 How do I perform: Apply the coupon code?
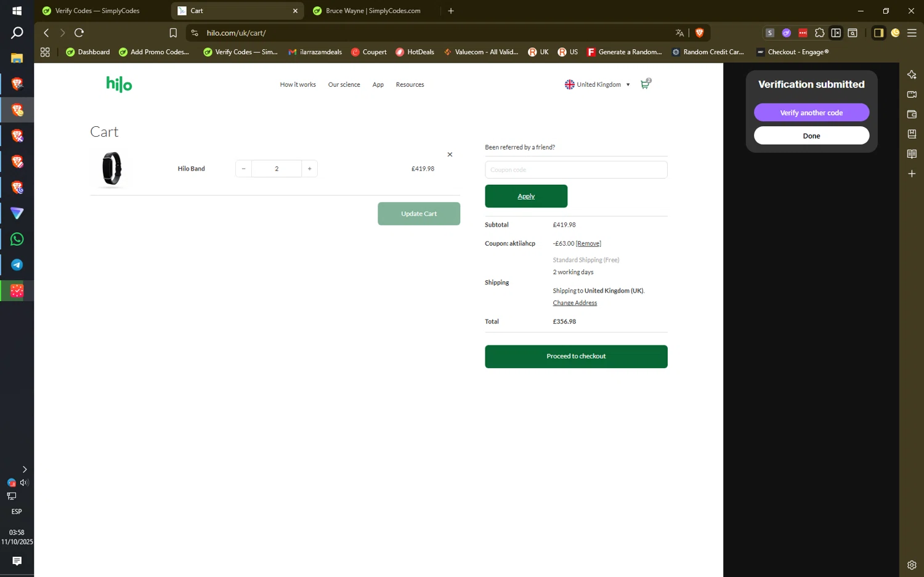(526, 196)
